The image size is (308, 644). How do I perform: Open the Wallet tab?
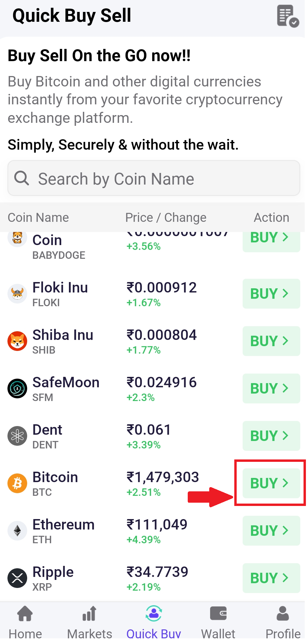(x=218, y=622)
